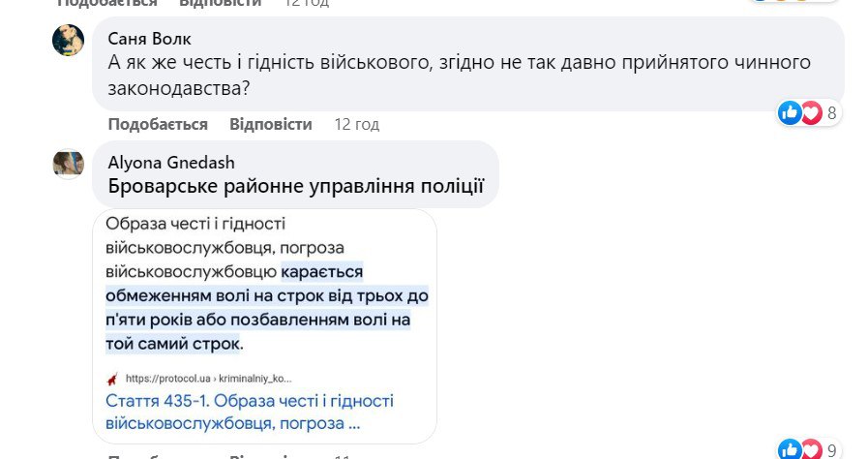This screenshot has height=459, width=868.
Task: Open reactions count 9 list
Action: click(831, 449)
